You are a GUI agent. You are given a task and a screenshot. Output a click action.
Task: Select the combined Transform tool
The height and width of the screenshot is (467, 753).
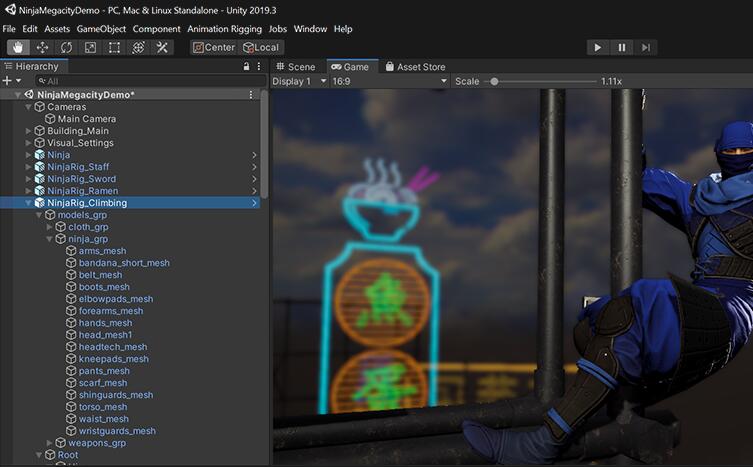pos(138,47)
